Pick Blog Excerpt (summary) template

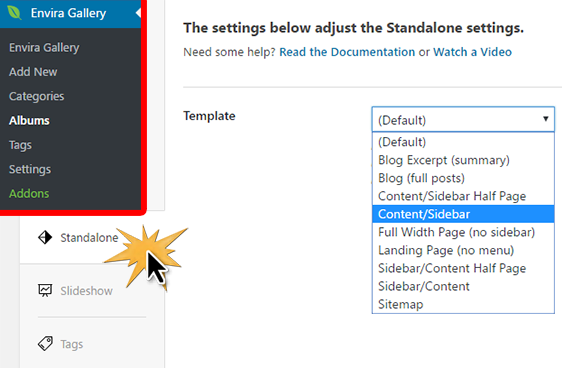click(463, 160)
